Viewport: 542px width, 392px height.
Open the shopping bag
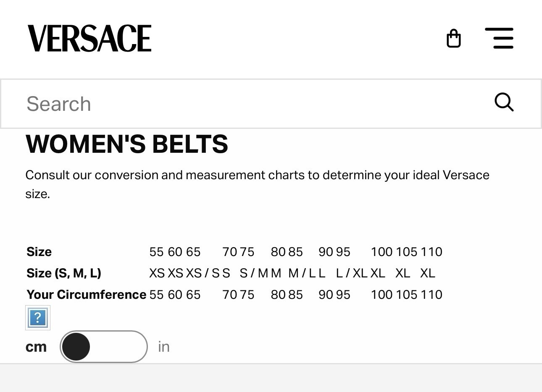click(453, 39)
